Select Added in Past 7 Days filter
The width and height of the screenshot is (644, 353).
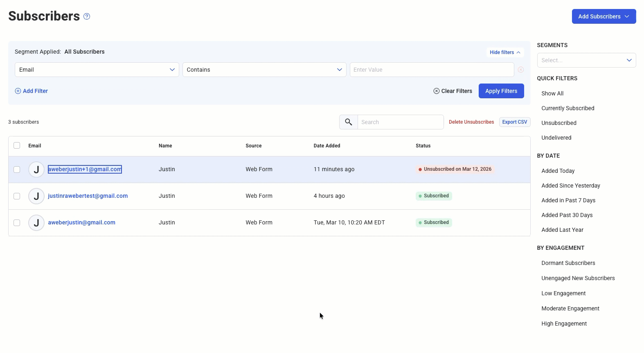point(568,200)
